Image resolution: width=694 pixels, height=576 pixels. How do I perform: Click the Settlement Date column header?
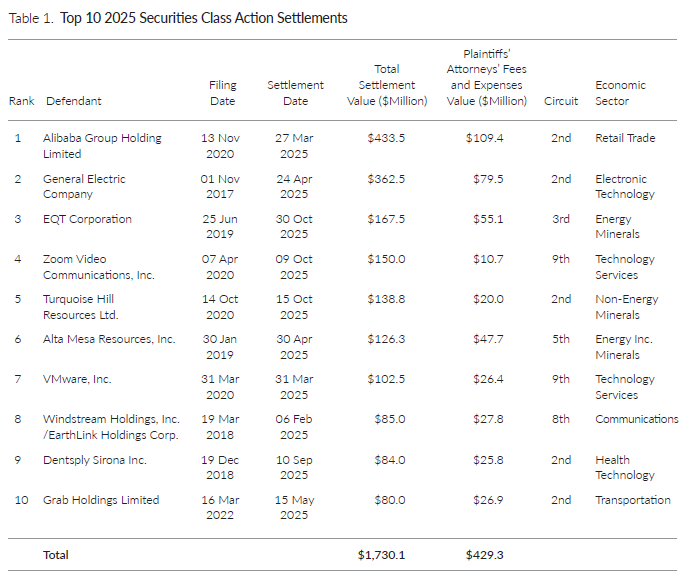point(294,93)
